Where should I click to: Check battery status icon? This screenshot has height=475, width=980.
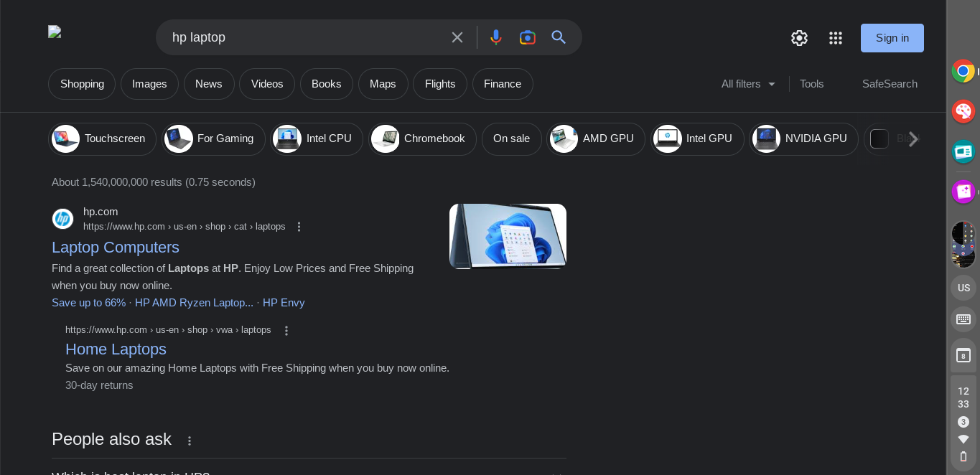click(x=963, y=456)
